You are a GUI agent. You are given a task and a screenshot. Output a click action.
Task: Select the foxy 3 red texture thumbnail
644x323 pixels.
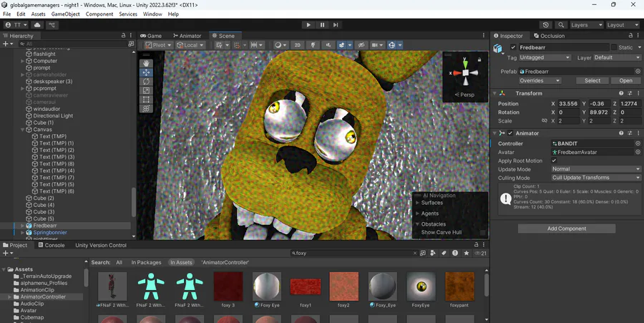[228, 286]
